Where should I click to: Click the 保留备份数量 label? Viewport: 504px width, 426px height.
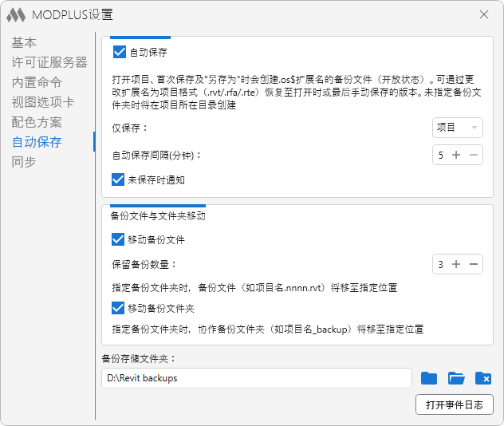tap(144, 265)
